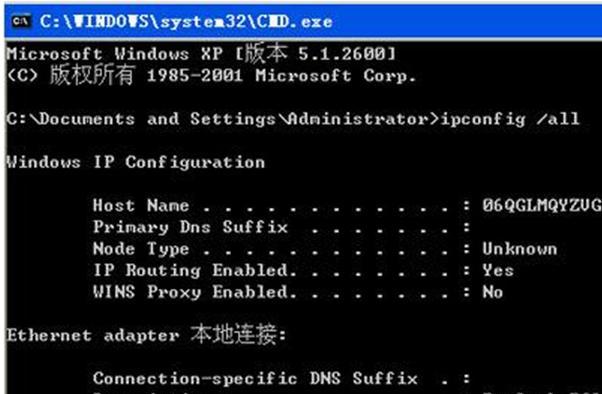The image size is (602, 394).
Task: Click the typed 'ipconfig /all' command text
Action: [x=510, y=119]
